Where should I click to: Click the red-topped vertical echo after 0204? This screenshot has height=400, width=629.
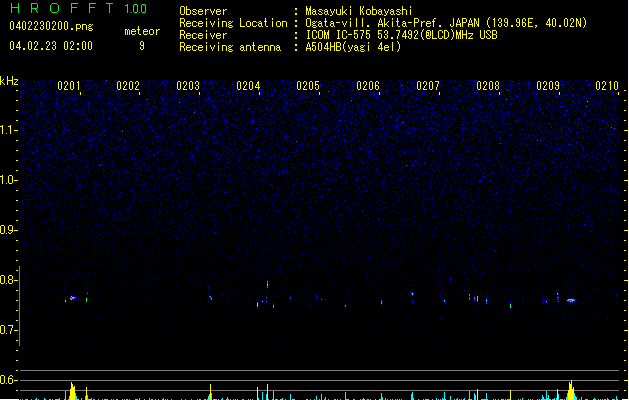point(267,284)
